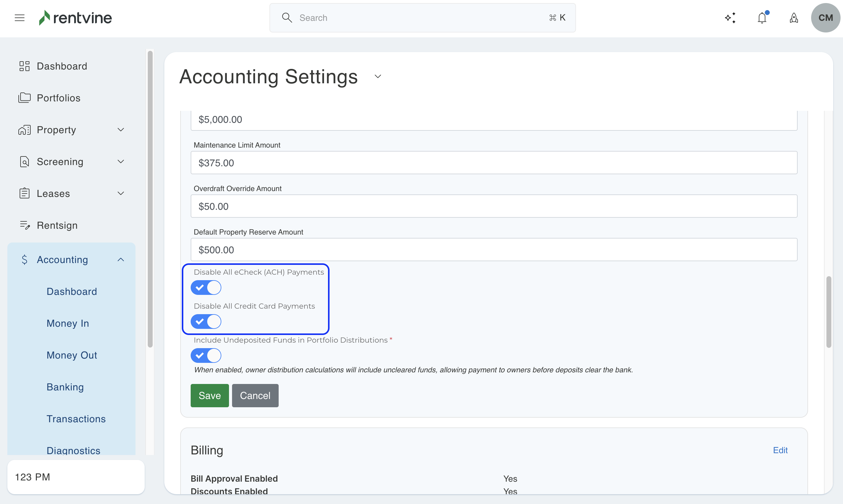Open the CM user avatar
Screen dimensions: 843x504
[825, 18]
